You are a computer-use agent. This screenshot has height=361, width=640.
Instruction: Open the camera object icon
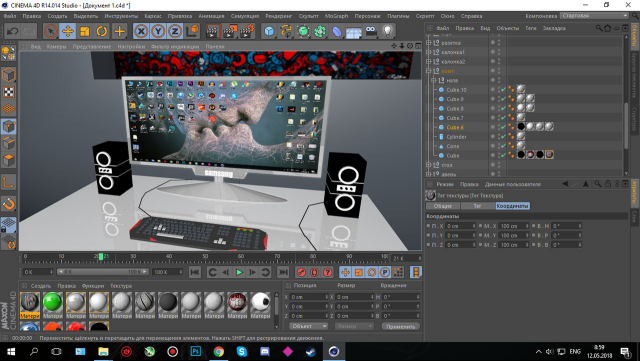coord(371,31)
